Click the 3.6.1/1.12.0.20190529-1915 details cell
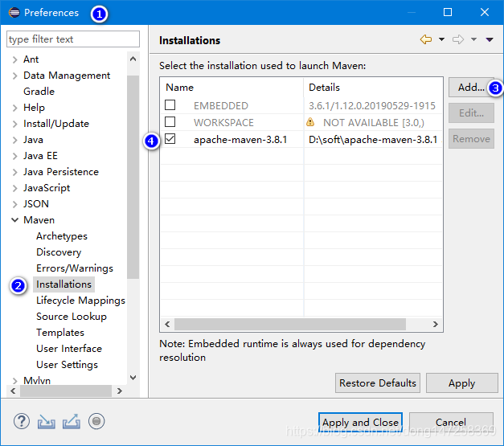The height and width of the screenshot is (446, 504). click(x=372, y=106)
